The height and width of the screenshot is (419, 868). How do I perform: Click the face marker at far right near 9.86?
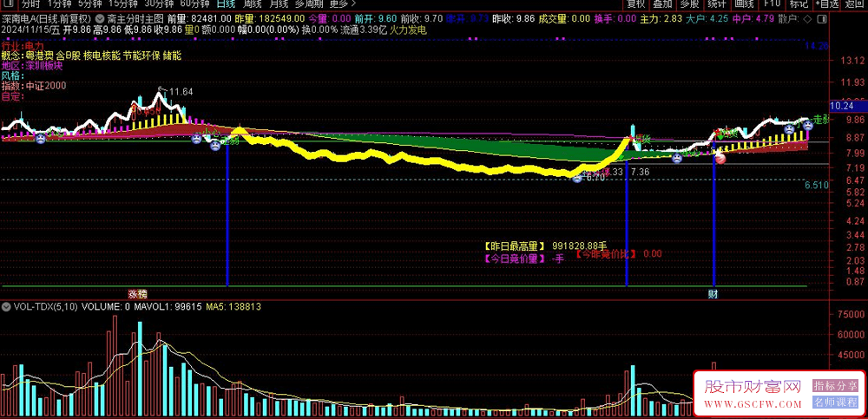point(807,125)
